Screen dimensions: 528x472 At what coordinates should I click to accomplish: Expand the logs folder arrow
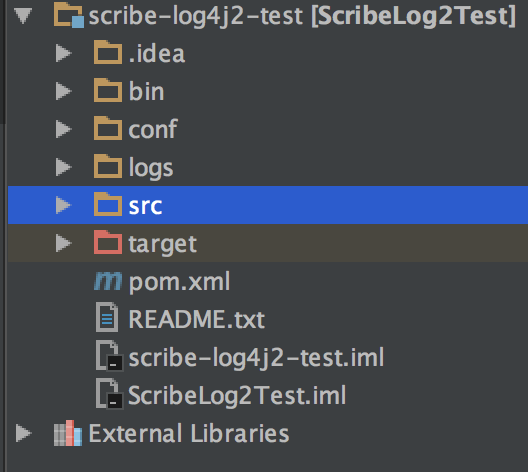coord(63,167)
